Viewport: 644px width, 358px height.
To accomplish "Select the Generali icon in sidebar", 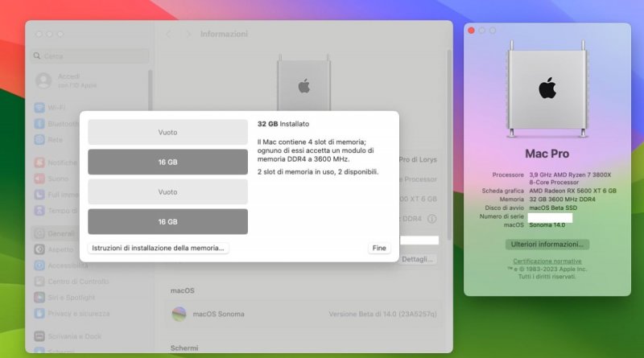I will click(x=39, y=233).
